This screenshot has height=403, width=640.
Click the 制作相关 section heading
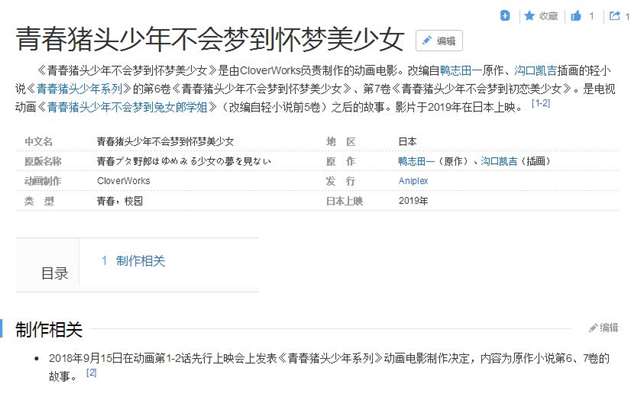point(49,330)
